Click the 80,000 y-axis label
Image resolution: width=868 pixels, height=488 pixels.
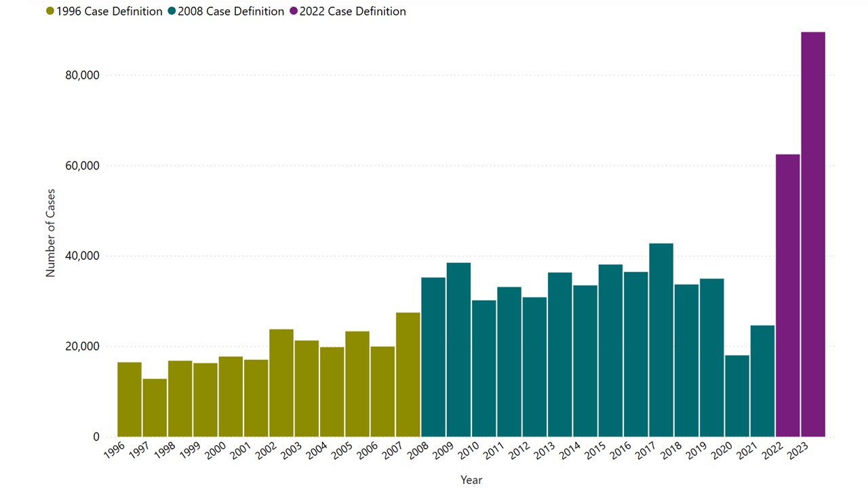pos(81,75)
